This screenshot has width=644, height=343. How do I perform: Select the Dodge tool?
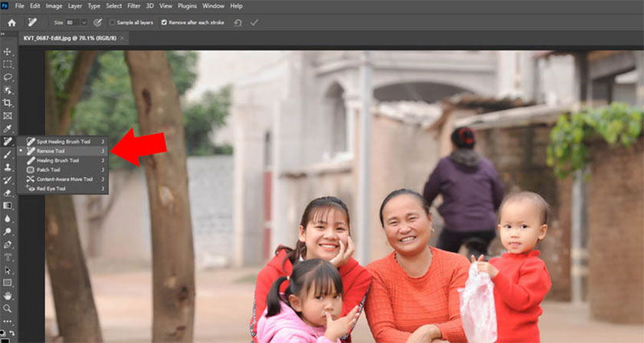8,232
